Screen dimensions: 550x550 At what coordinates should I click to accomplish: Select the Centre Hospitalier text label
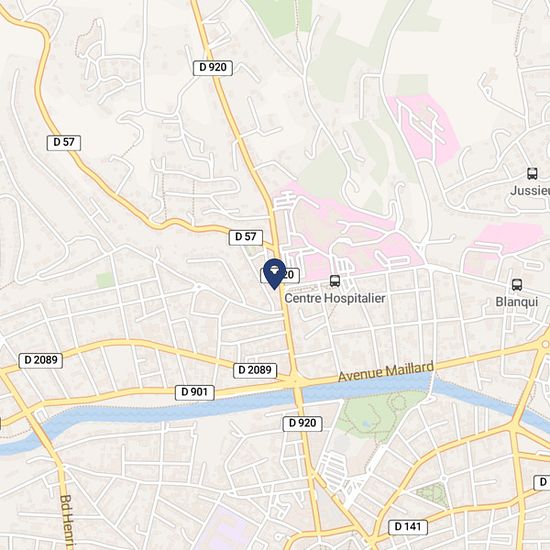click(x=335, y=298)
